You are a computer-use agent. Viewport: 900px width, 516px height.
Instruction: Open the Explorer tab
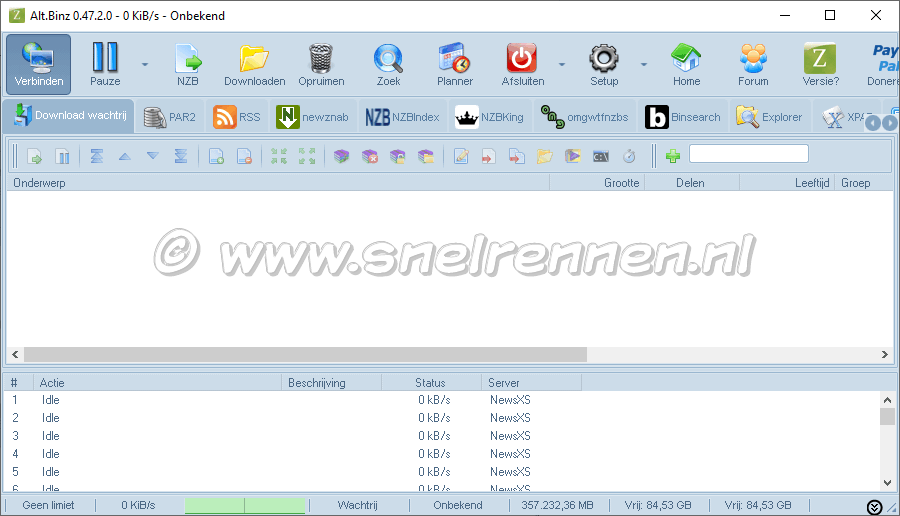769,117
